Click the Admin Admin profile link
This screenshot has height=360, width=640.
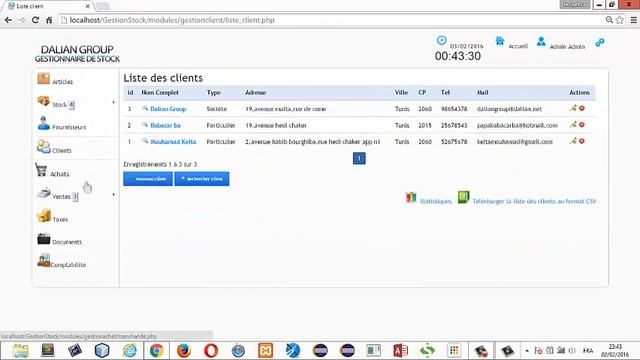[567, 47]
